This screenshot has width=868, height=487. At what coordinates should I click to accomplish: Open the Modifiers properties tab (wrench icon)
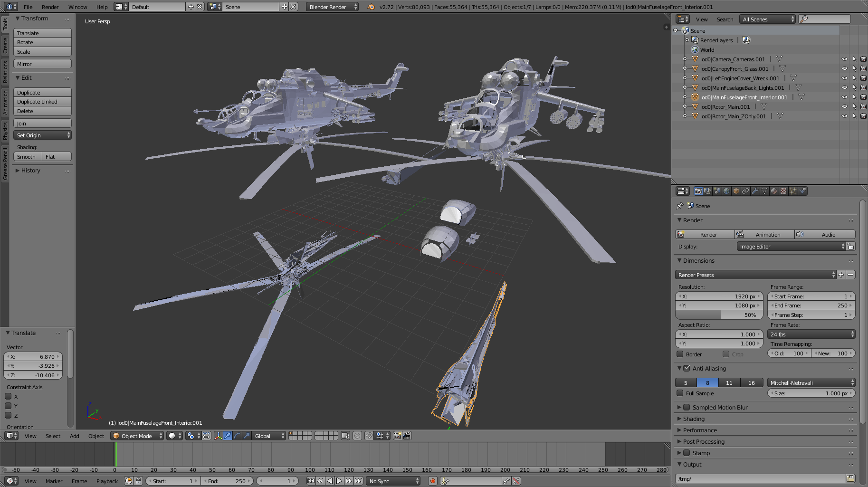click(755, 191)
